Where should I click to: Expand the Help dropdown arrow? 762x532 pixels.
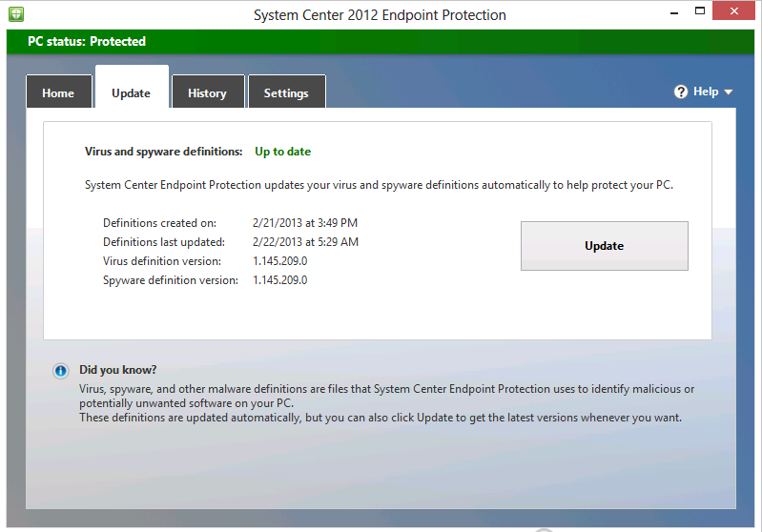pyautogui.click(x=728, y=92)
